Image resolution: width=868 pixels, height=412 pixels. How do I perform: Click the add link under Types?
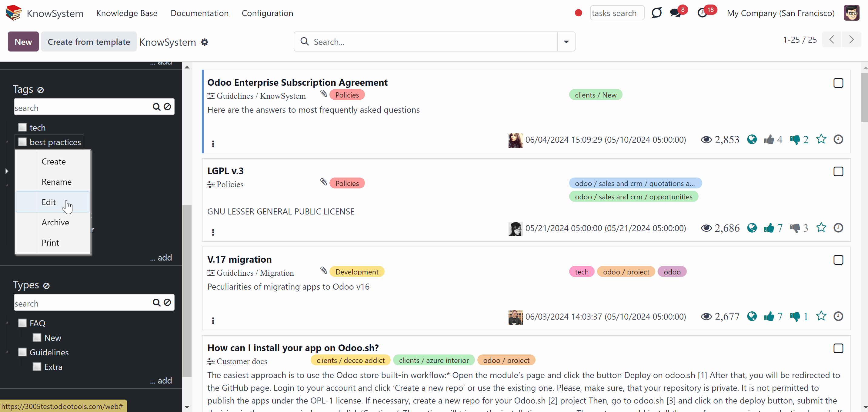[x=161, y=381]
